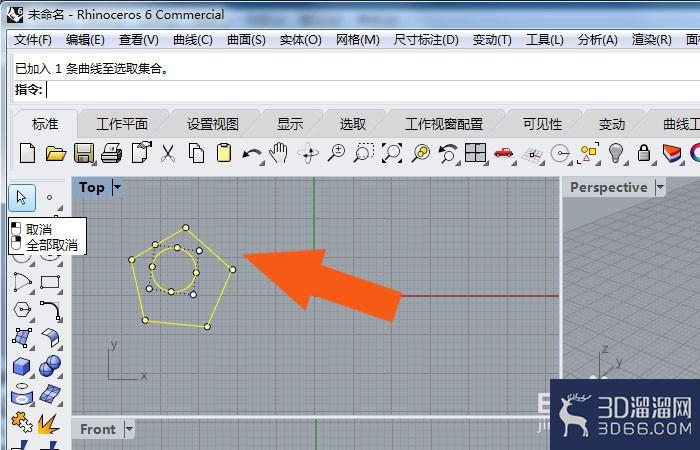
Task: Open the 曲线(C) menu
Action: click(x=192, y=40)
